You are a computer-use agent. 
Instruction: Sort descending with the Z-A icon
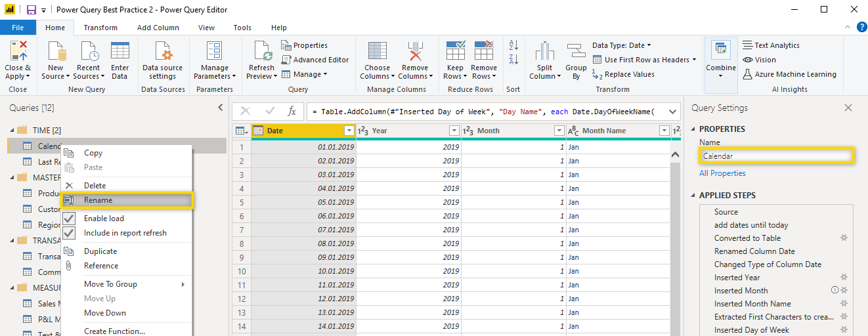513,60
